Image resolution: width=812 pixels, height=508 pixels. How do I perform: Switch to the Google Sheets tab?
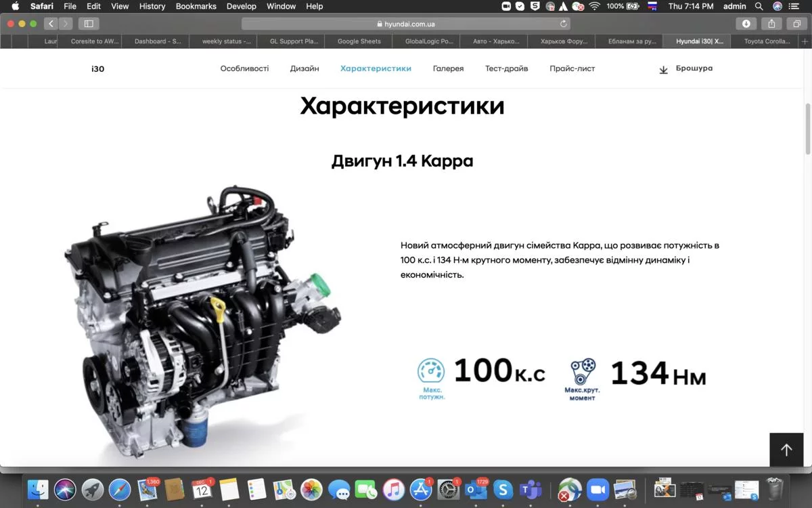click(359, 41)
